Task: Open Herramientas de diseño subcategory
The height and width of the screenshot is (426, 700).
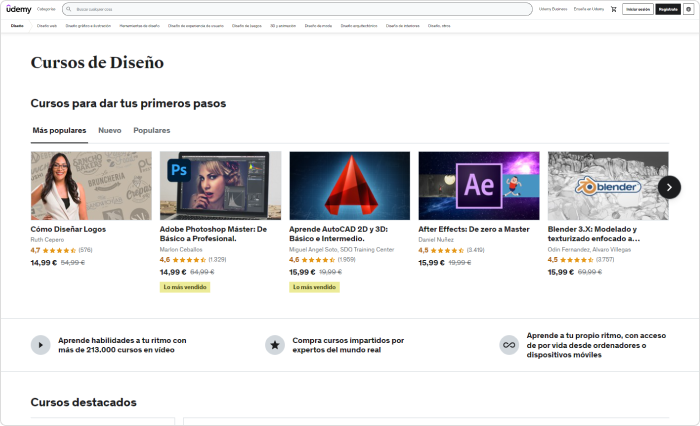Action: pyautogui.click(x=139, y=26)
